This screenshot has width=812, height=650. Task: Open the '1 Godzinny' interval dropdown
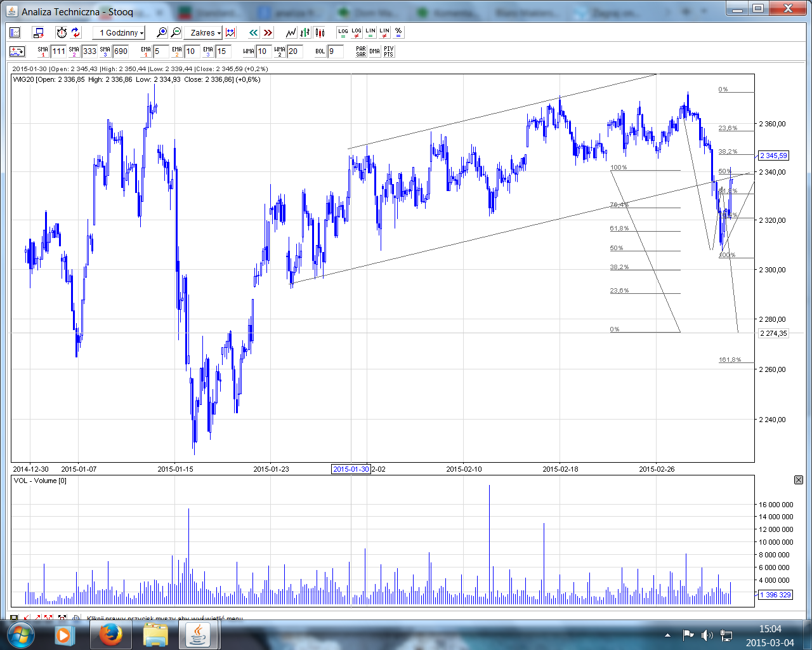119,32
